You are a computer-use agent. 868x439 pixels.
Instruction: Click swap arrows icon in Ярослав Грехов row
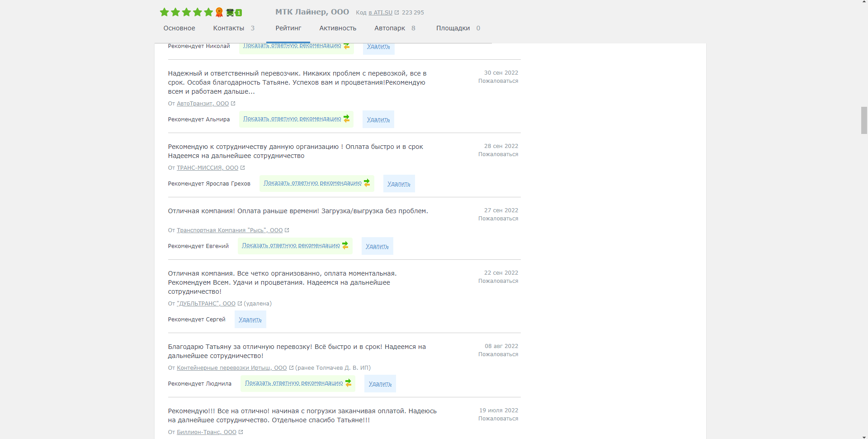(367, 183)
